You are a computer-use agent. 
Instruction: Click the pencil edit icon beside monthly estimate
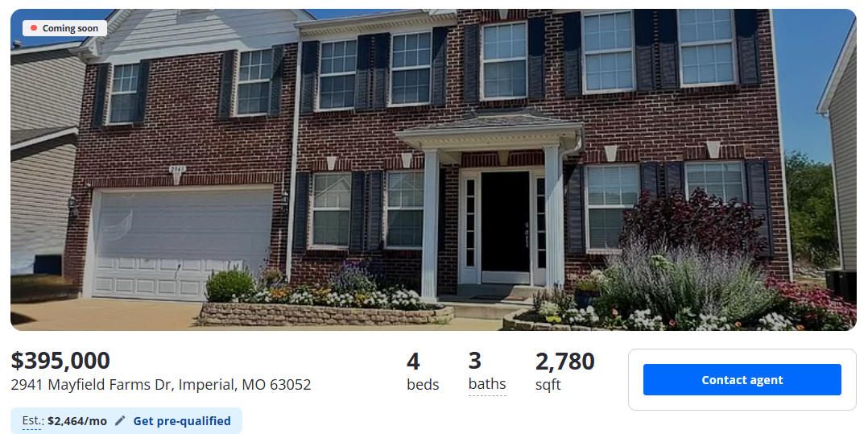coord(120,420)
